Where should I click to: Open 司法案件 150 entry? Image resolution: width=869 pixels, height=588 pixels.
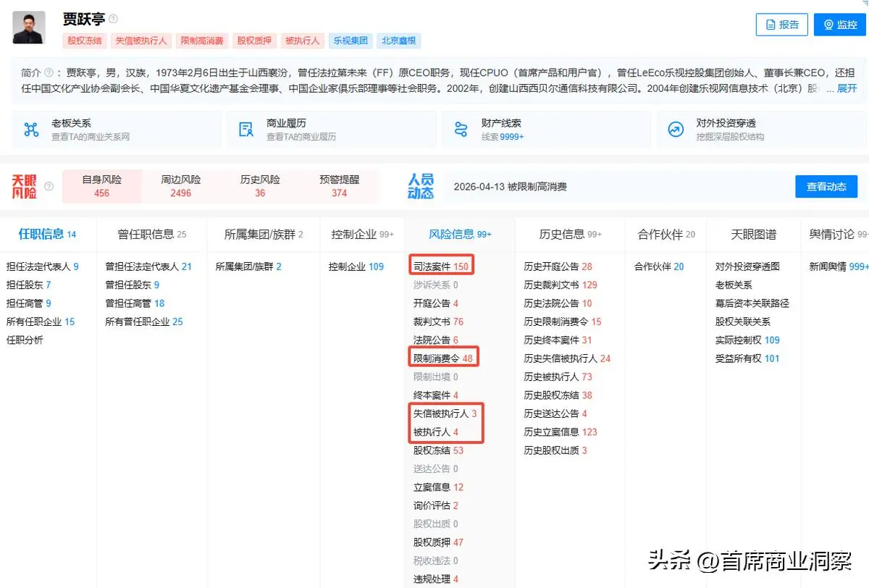tap(441, 266)
